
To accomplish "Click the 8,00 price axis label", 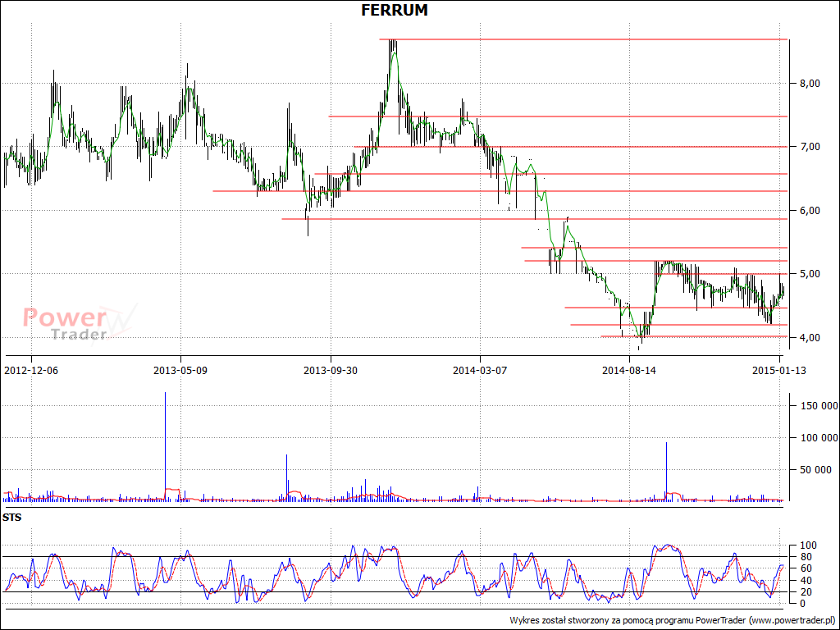I will point(808,84).
